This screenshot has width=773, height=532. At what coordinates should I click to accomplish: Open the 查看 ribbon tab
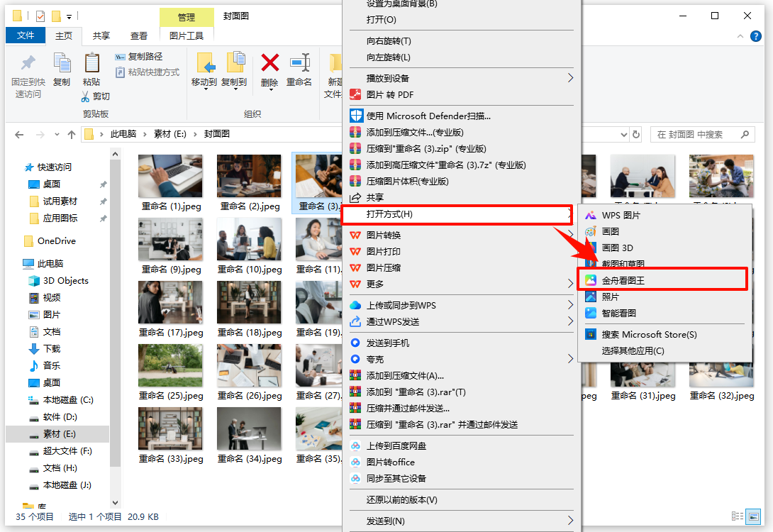point(139,35)
